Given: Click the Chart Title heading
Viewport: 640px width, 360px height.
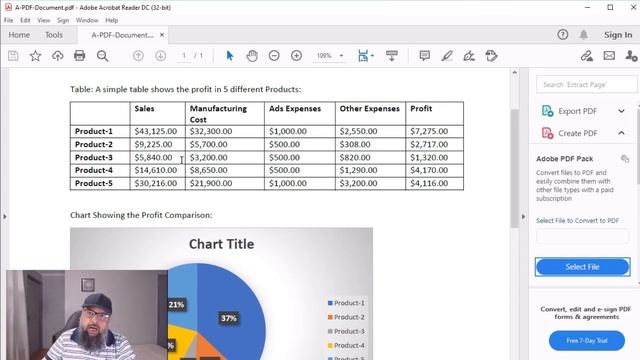Looking at the screenshot, I should [221, 244].
